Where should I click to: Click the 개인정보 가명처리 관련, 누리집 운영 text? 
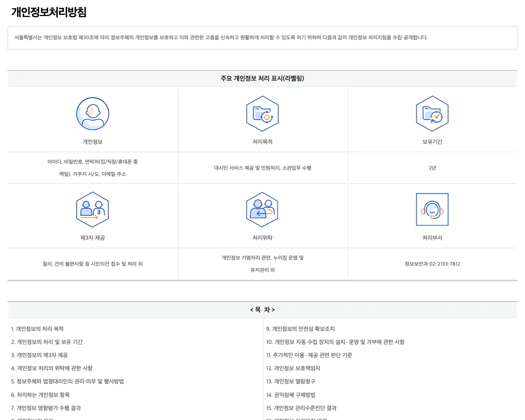(262, 264)
